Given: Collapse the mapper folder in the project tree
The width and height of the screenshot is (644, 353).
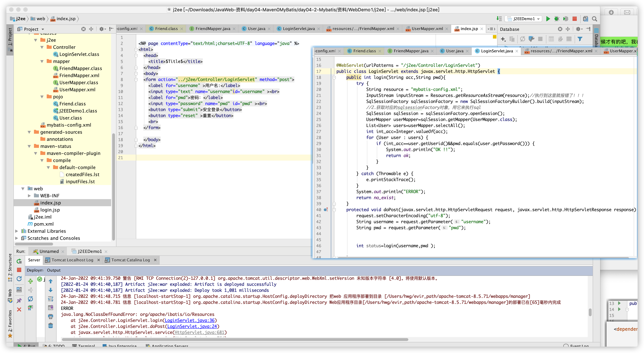Looking at the screenshot, I should point(42,61).
